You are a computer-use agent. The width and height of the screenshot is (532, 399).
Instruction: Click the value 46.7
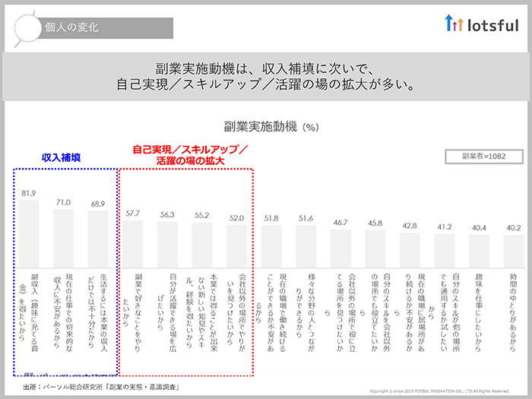click(340, 223)
